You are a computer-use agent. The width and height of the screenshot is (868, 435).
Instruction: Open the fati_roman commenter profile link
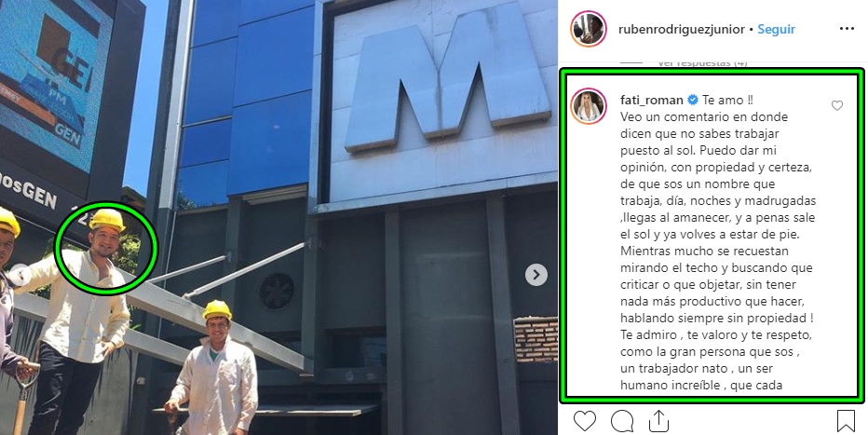click(652, 101)
